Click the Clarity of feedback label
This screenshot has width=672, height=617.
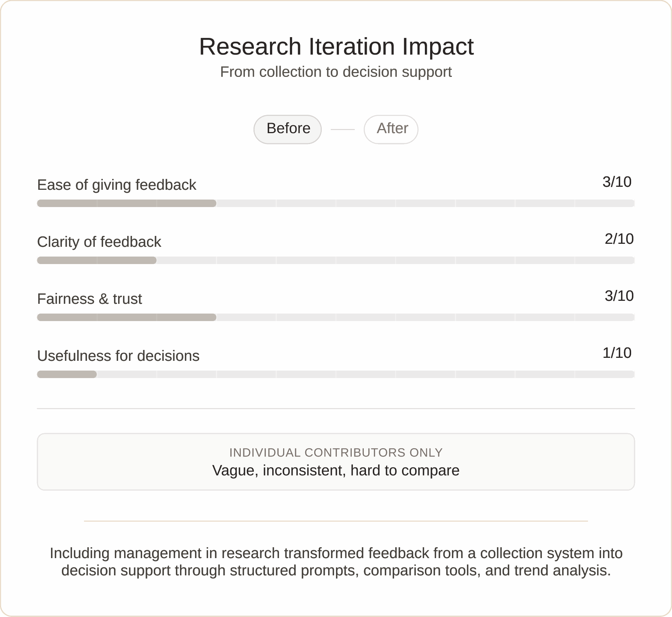[99, 242]
